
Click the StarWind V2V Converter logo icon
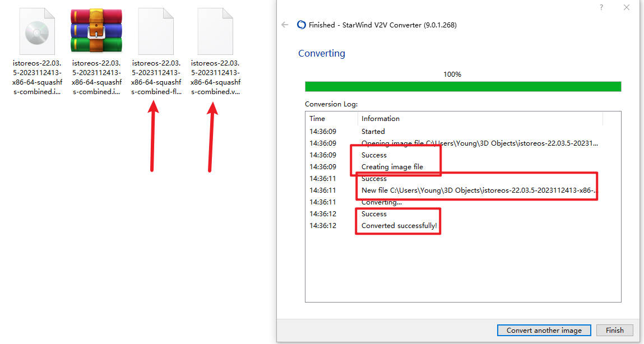[x=302, y=25]
